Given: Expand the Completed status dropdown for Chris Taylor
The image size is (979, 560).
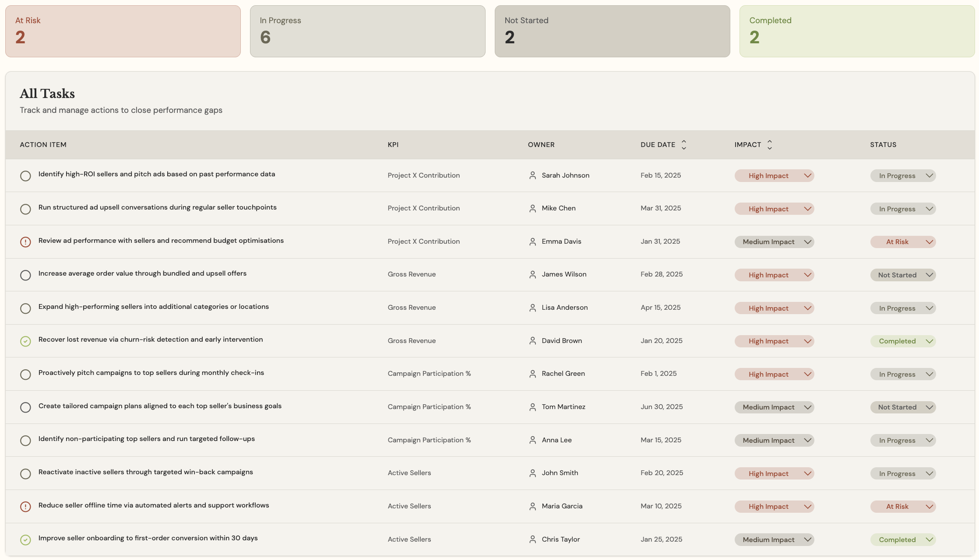Looking at the screenshot, I should pos(903,539).
